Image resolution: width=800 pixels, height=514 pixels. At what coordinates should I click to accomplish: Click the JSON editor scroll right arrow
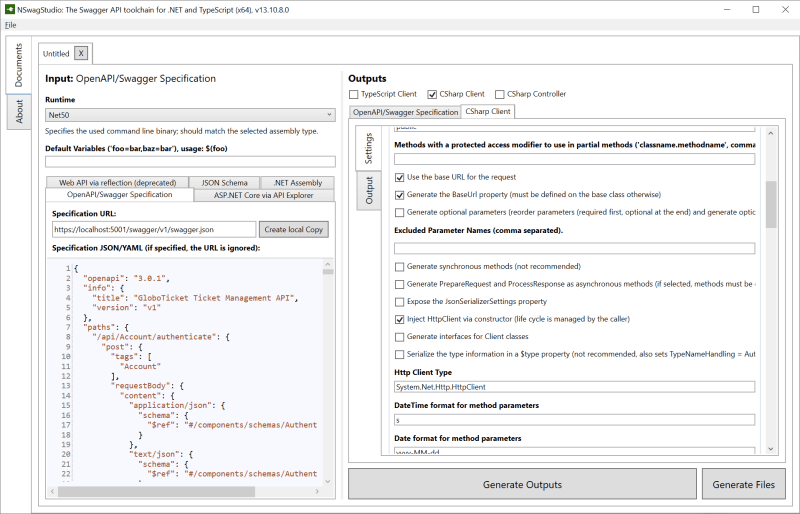pyautogui.click(x=317, y=491)
